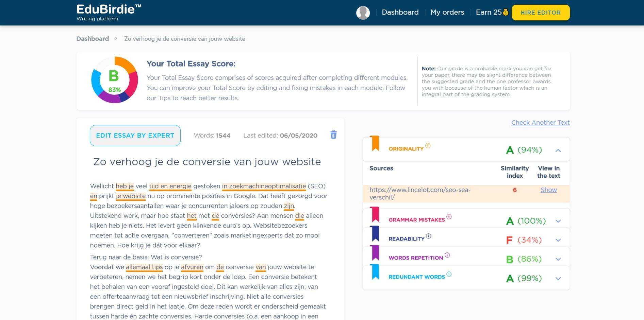Click highlighted word 'die' before alleen
Viewport: 644px width, 320px height.
pyautogui.click(x=299, y=216)
